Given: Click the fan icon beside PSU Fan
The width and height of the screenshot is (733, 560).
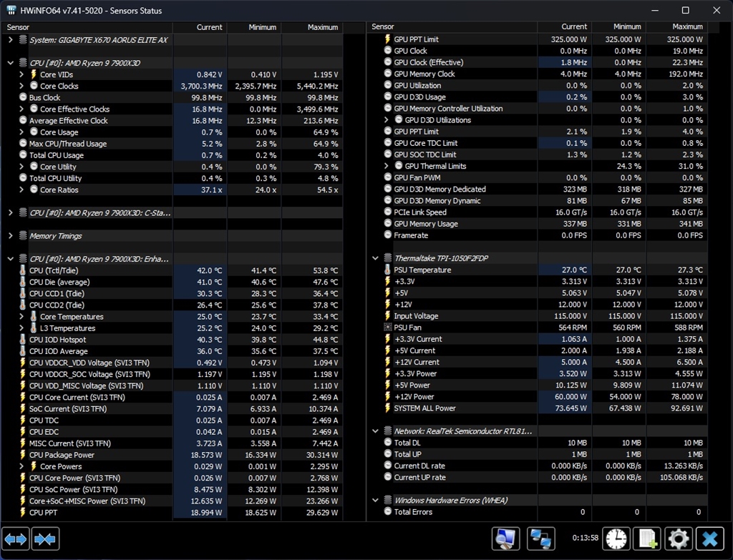Looking at the screenshot, I should tap(387, 328).
